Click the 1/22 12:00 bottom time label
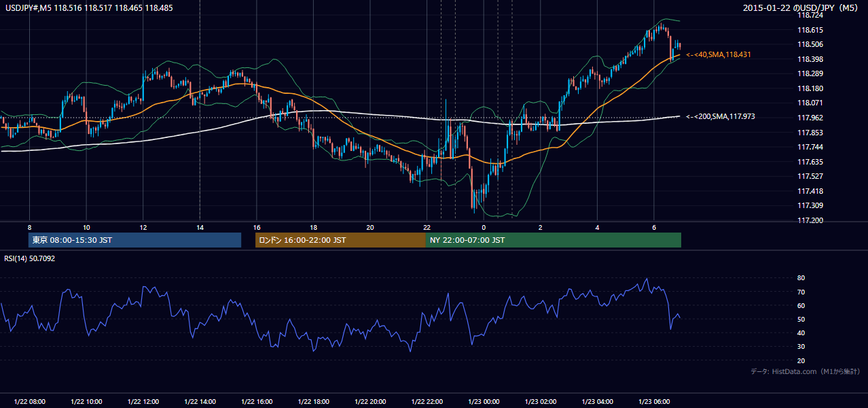868x408 pixels. tap(143, 402)
